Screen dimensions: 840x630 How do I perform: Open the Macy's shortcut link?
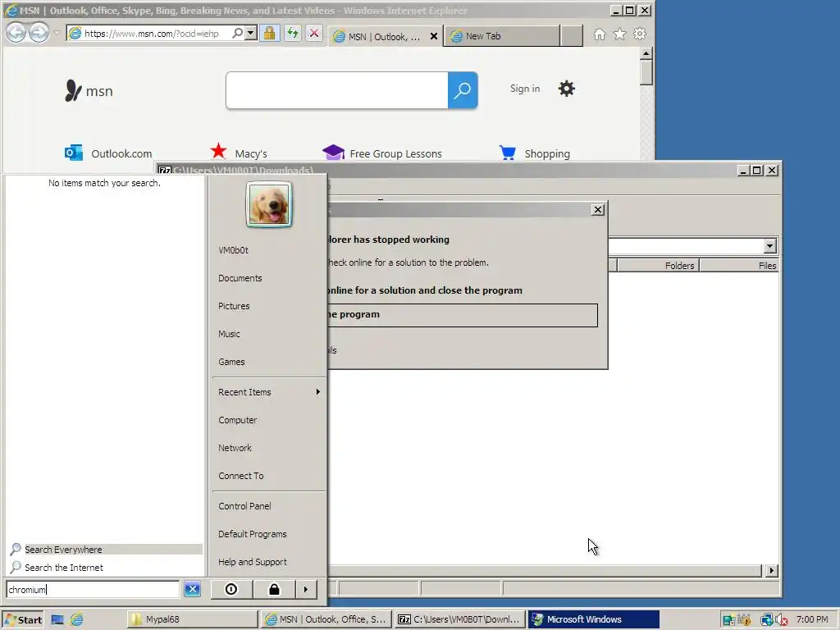(239, 153)
